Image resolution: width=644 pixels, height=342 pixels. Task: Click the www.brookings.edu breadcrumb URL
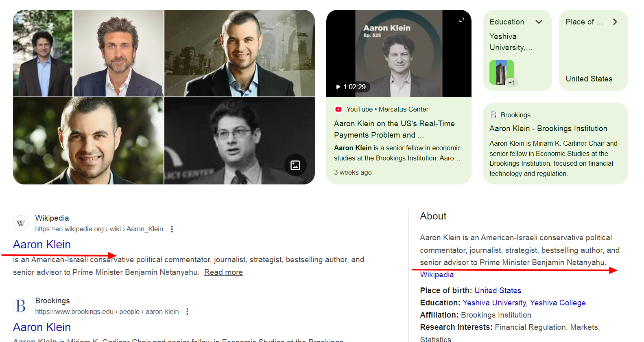pos(107,311)
